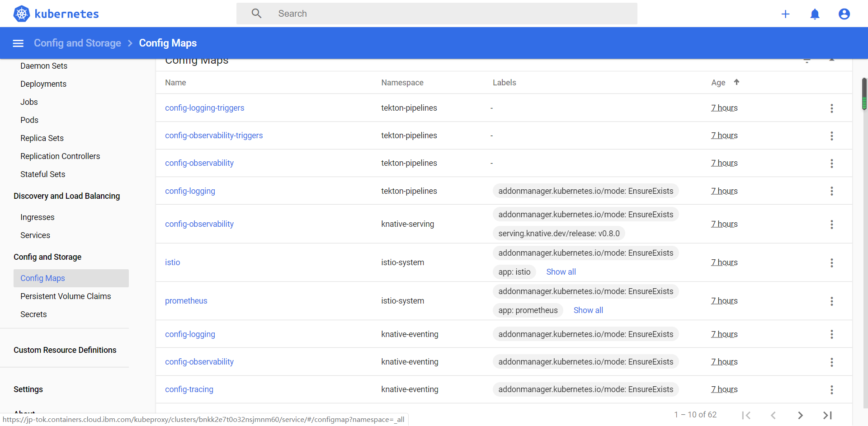Click serving.knative.dev/release: v0.8.0 label chip

point(559,234)
